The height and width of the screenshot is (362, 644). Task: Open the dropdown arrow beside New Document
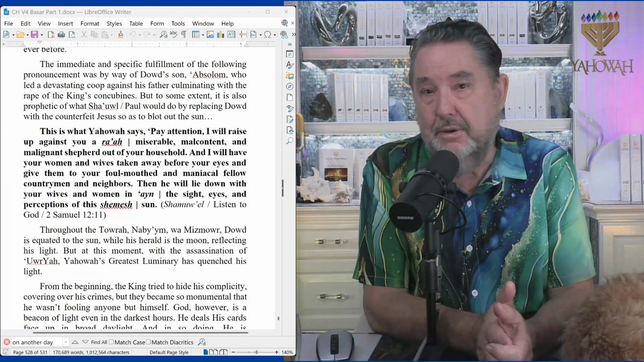tap(13, 35)
